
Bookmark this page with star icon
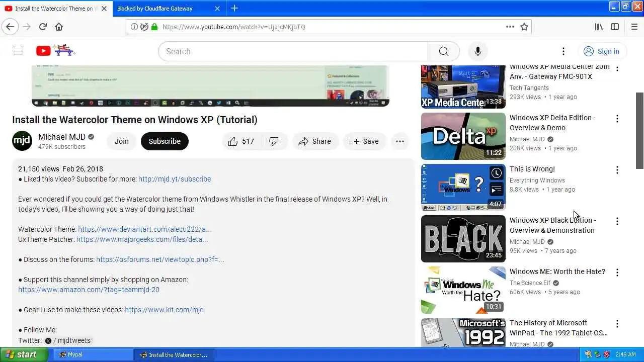point(524,27)
